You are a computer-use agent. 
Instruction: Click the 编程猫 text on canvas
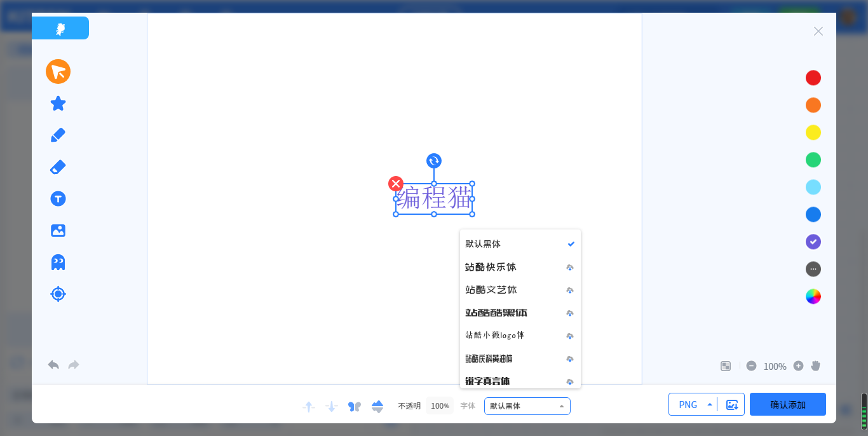434,198
